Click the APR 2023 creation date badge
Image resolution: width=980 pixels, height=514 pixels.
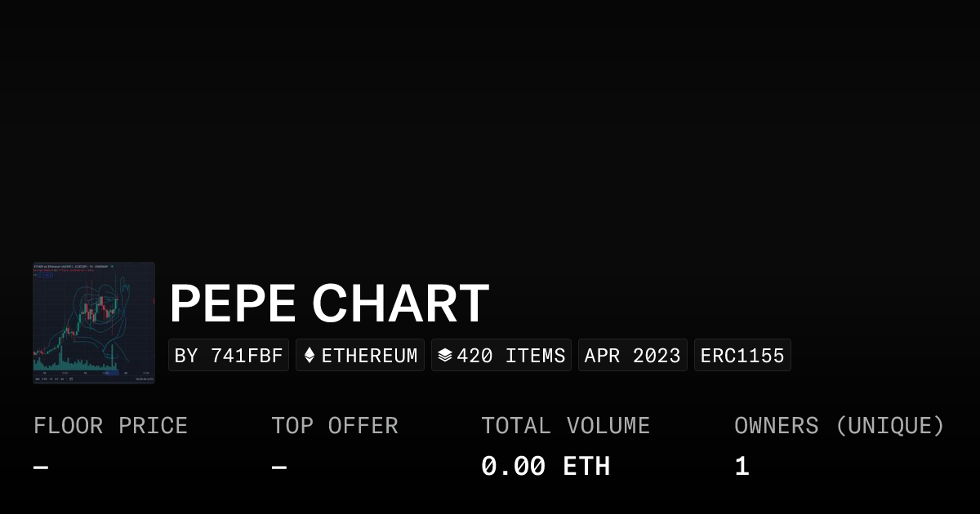pyautogui.click(x=632, y=356)
